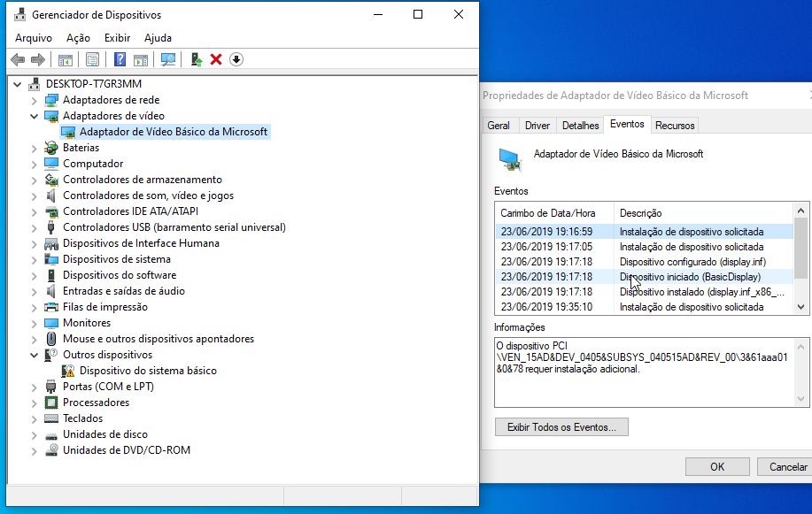Select the 19:16:59 event row

click(645, 232)
